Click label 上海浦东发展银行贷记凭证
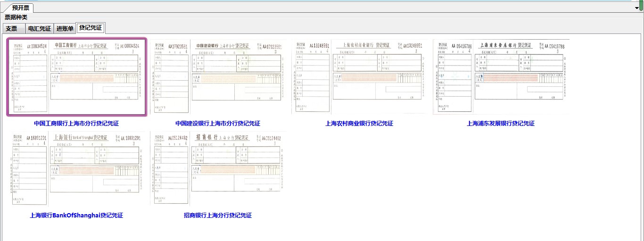The width and height of the screenshot is (644, 241). click(x=501, y=124)
